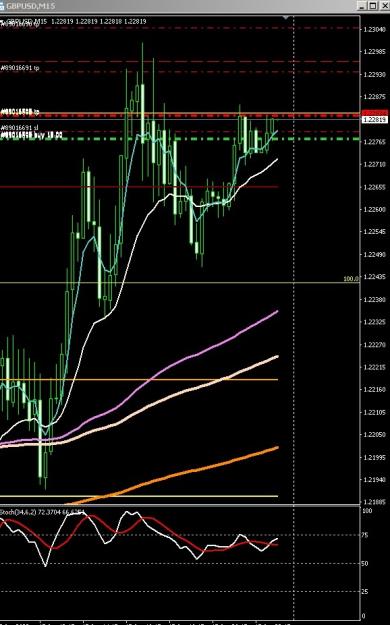Click the 1.22655 price scale label

coord(374,187)
